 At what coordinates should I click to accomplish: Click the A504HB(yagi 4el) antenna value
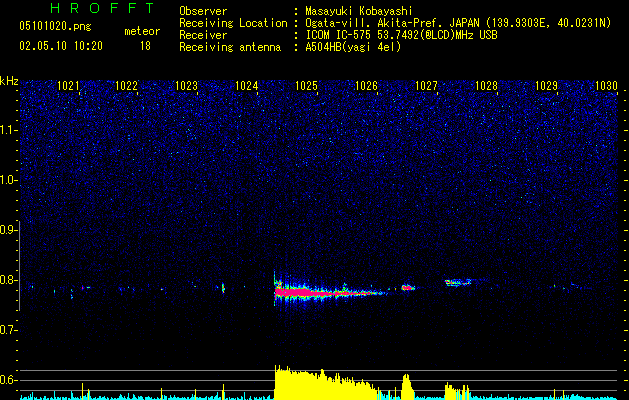353,47
